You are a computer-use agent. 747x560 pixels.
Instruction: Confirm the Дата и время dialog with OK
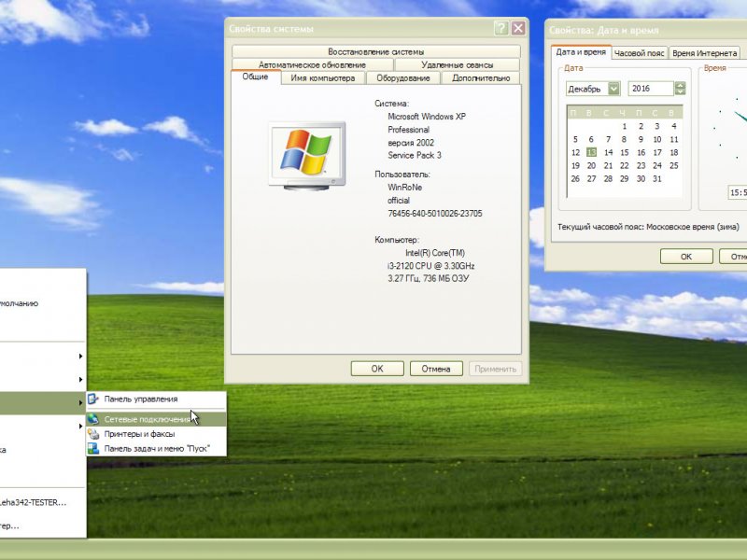(x=686, y=256)
